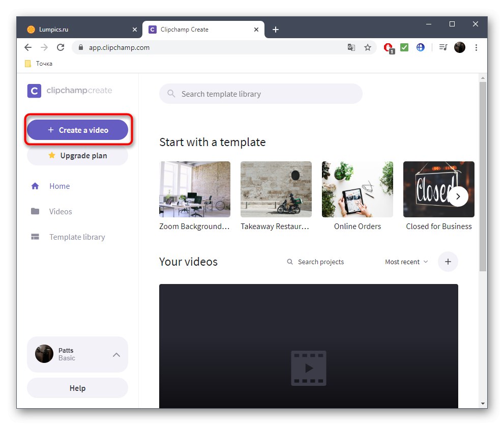The height and width of the screenshot is (425, 504).
Task: Bookmark the page with the star
Action: coord(368,47)
